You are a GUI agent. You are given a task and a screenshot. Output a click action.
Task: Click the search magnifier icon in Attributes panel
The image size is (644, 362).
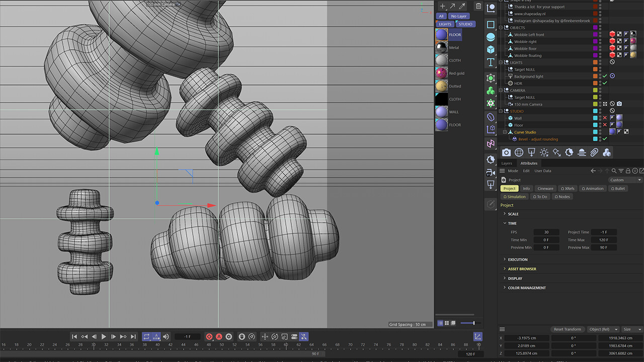pyautogui.click(x=614, y=171)
